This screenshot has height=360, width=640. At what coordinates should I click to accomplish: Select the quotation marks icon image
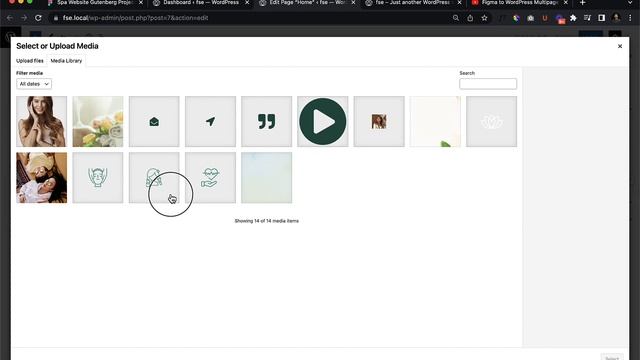click(267, 121)
